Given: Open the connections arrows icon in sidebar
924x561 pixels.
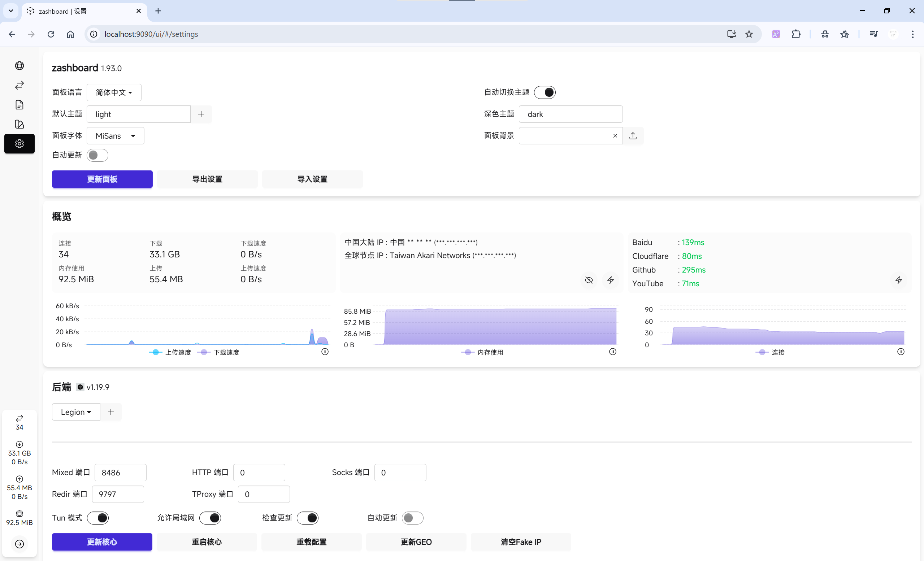Looking at the screenshot, I should [19, 85].
